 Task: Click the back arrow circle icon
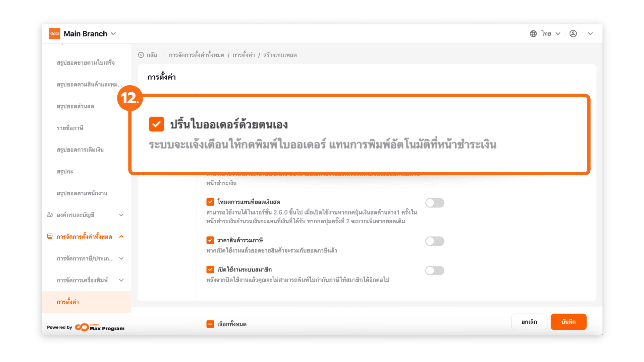[141, 55]
